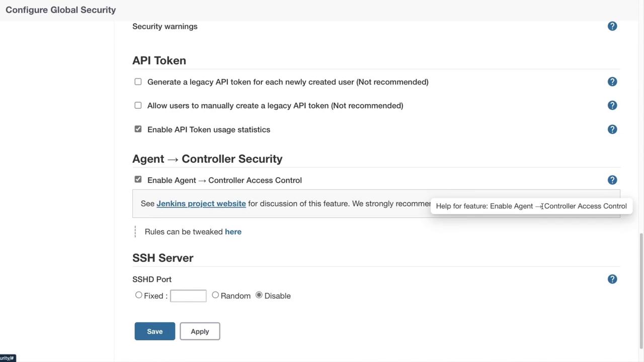Show help for SSHD Port setting
Viewport: 644px width, 362px height.
[x=612, y=279]
